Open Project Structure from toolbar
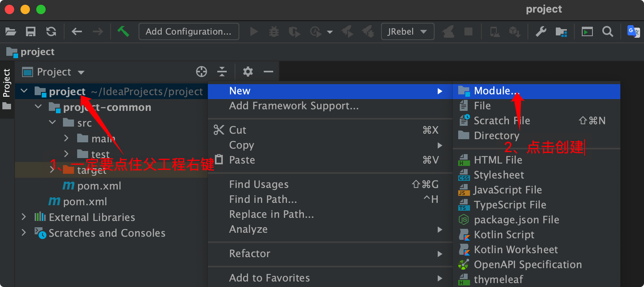Screen dimensions: 644x287 (x=561, y=31)
